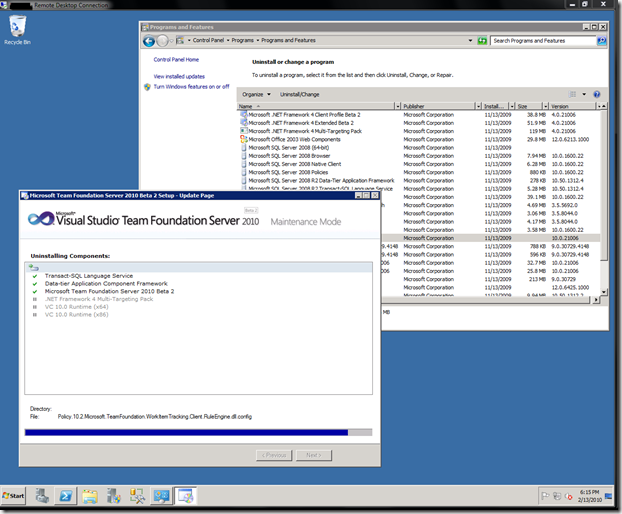Click the shield icon beside Turn Windows features
622x514 pixels.
point(147,87)
